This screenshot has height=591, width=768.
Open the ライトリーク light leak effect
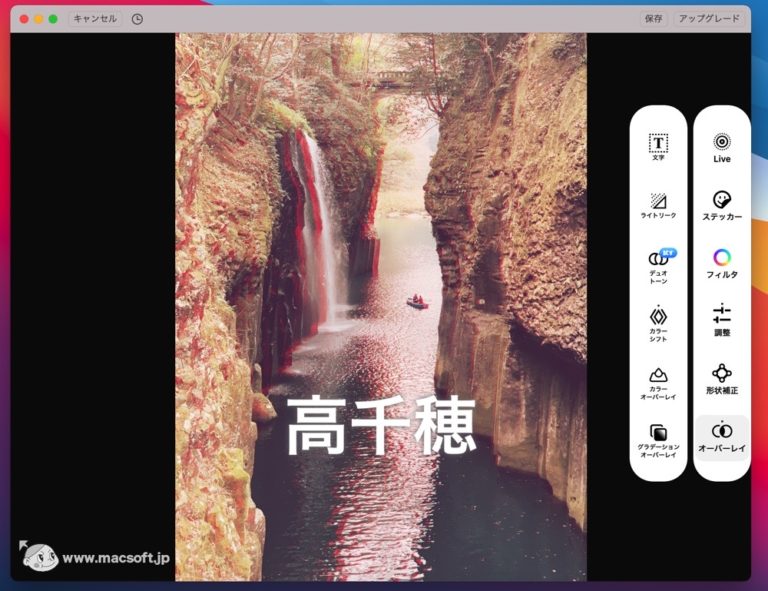658,205
